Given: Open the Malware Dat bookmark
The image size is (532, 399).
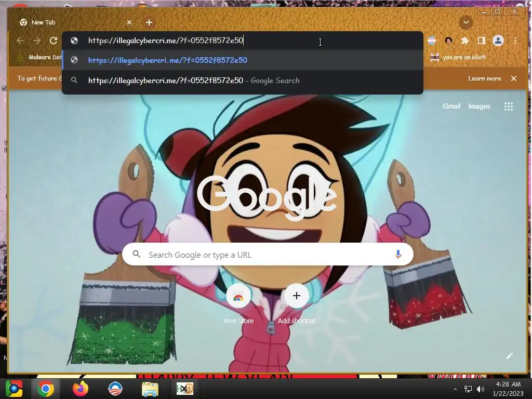Looking at the screenshot, I should 40,57.
